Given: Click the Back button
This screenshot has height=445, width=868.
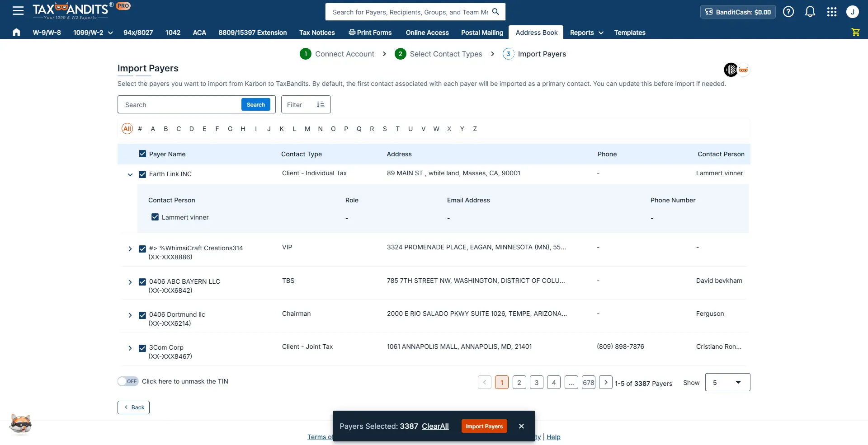Looking at the screenshot, I should (133, 407).
